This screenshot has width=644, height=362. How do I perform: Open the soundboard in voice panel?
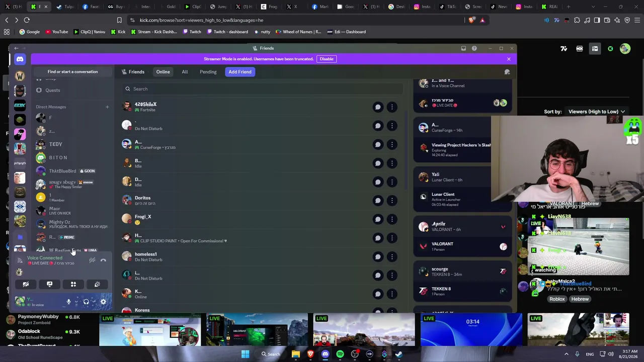click(x=97, y=284)
